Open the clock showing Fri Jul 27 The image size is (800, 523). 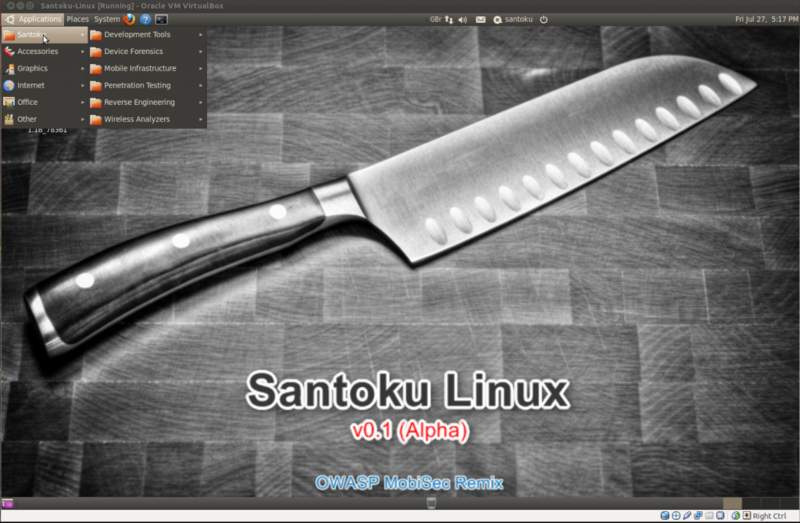(766, 19)
